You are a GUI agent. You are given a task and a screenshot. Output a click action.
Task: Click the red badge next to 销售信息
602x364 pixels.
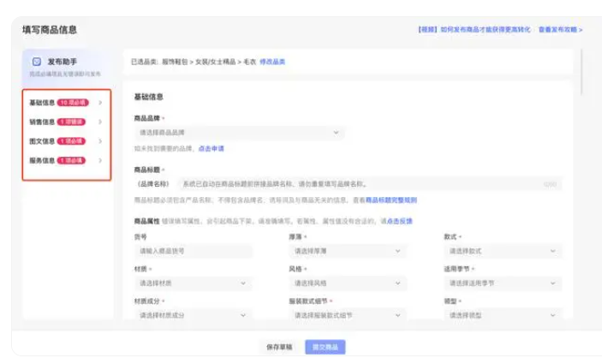pos(72,122)
